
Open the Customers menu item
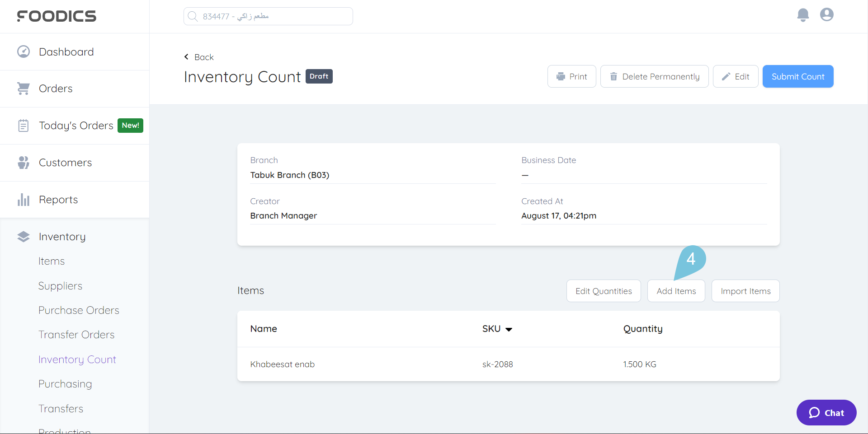coord(75,163)
